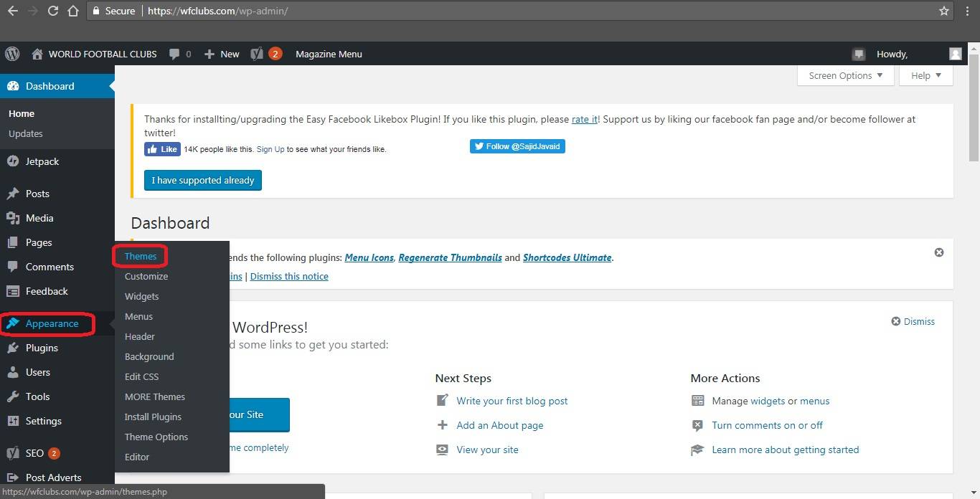Screen dimensions: 980x499
Task: Open Header in Appearance submenu
Action: coord(140,336)
